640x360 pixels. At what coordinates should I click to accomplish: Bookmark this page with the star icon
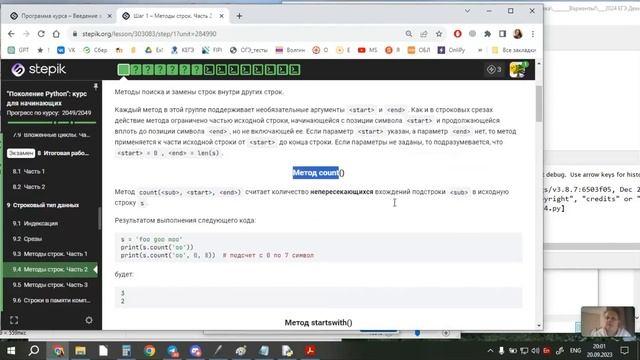[x=439, y=34]
